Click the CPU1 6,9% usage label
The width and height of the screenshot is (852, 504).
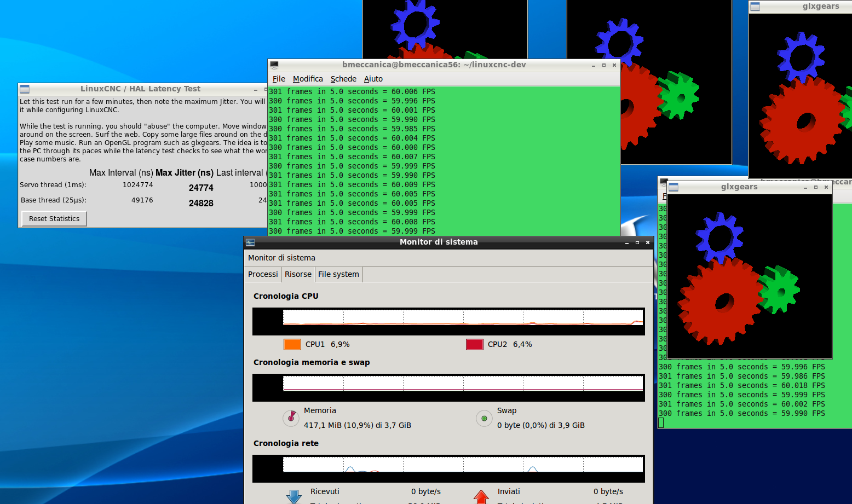pos(327,344)
